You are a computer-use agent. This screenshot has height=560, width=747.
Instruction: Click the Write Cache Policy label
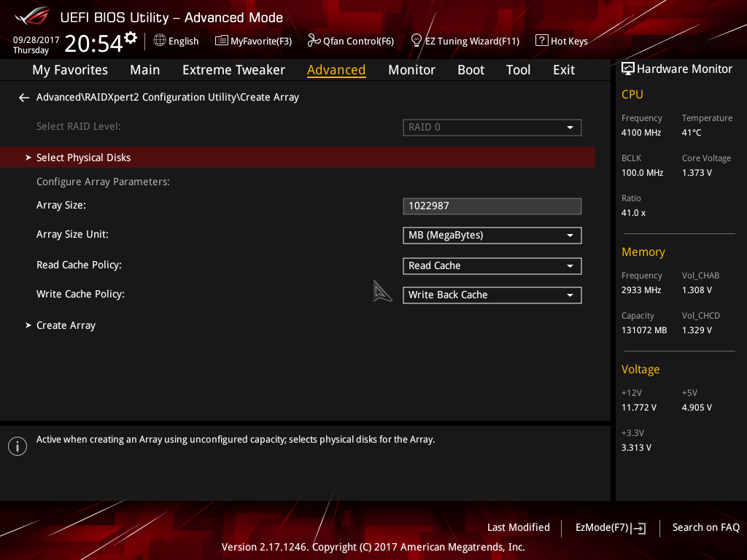click(x=80, y=294)
